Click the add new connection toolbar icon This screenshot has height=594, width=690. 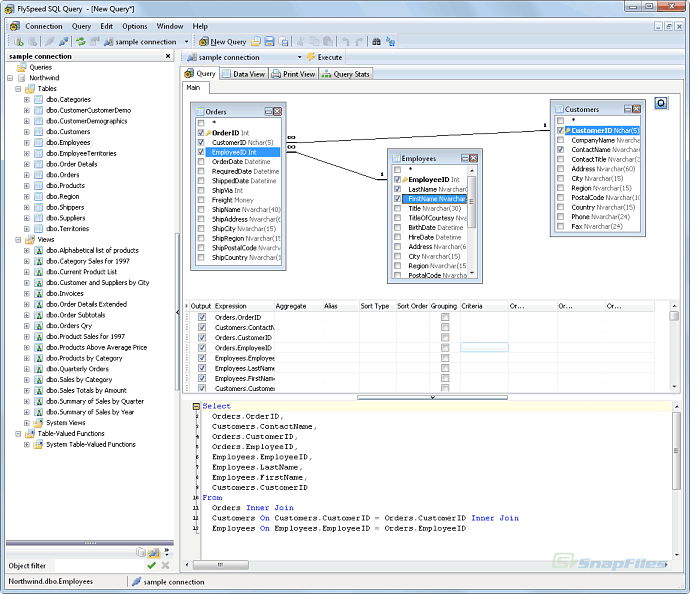[x=19, y=42]
